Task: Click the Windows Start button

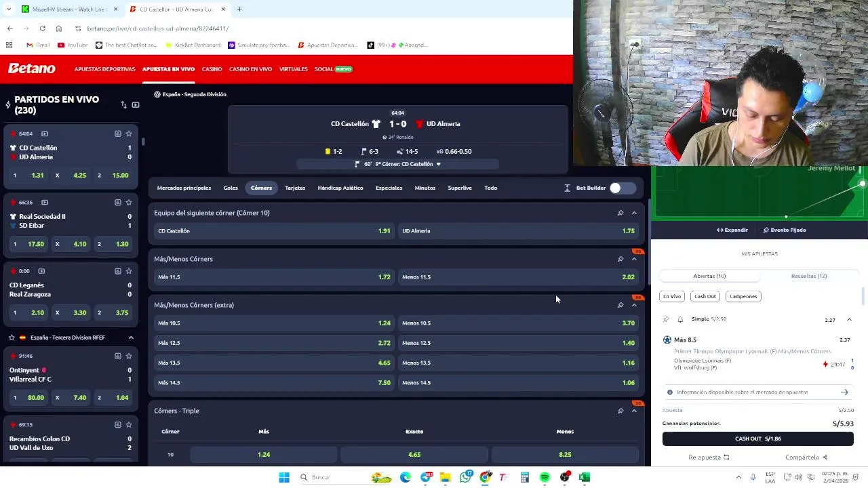Action: [x=284, y=477]
